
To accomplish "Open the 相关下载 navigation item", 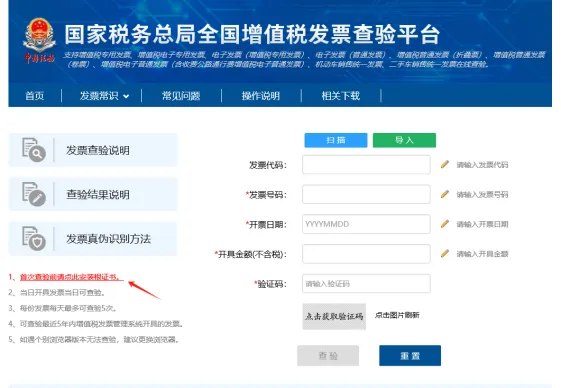I will (341, 96).
